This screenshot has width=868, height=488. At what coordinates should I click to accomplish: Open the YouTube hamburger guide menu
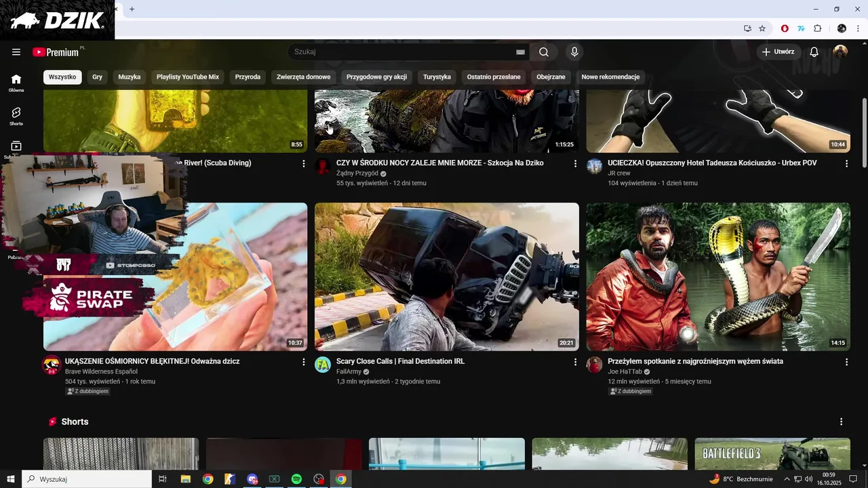click(x=16, y=52)
